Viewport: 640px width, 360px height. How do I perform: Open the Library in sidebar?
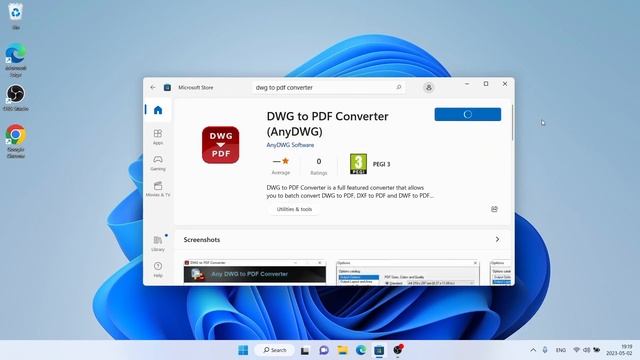[x=158, y=243]
